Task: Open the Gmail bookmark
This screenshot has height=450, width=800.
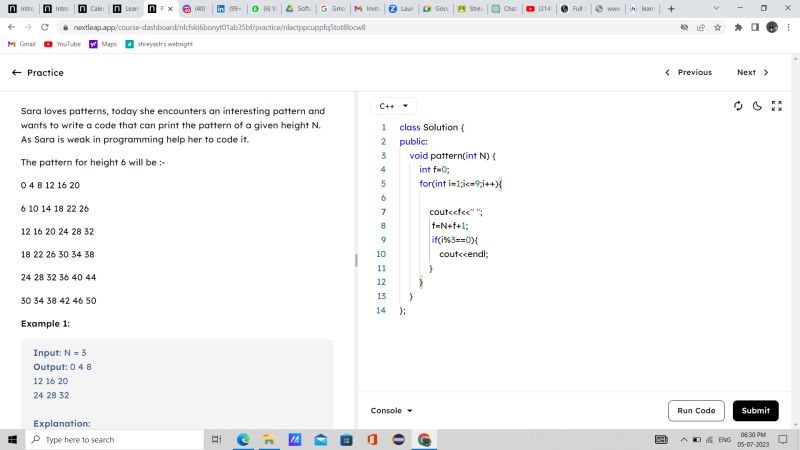Action: point(21,44)
